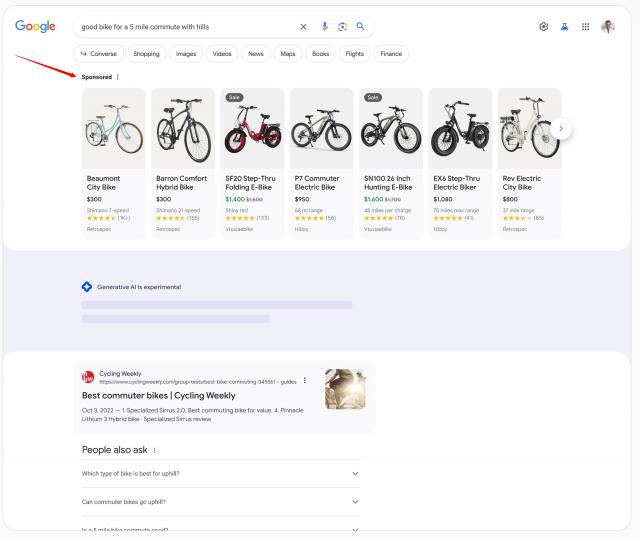Open the P7 Commuter Electric Bike image
Viewport: 640px width, 537px height.
[x=322, y=129]
